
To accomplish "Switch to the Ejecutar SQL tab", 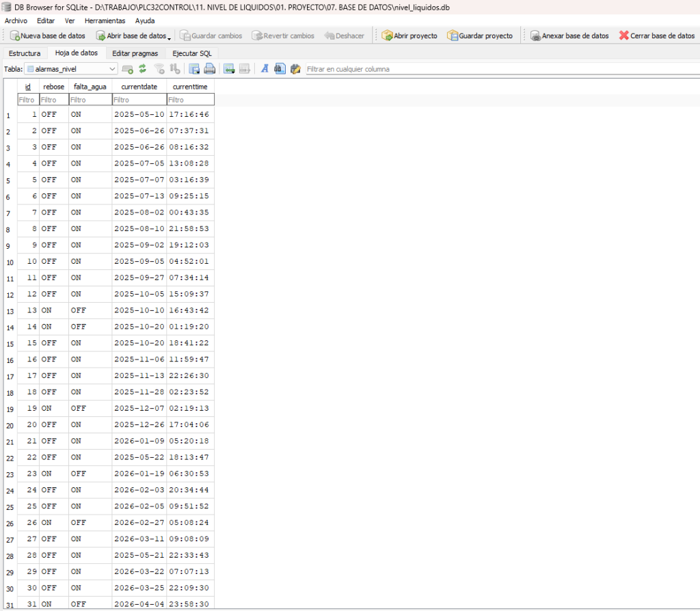I will tap(192, 53).
